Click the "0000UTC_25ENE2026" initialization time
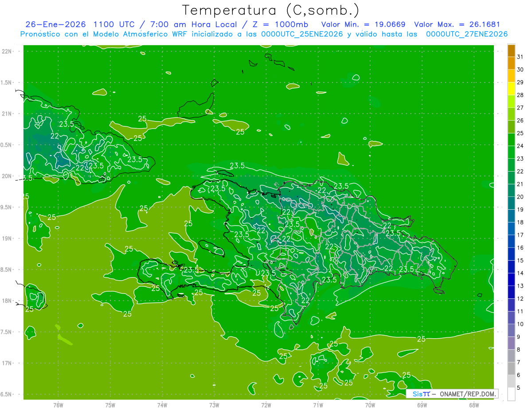The width and height of the screenshot is (532, 411). (302, 34)
